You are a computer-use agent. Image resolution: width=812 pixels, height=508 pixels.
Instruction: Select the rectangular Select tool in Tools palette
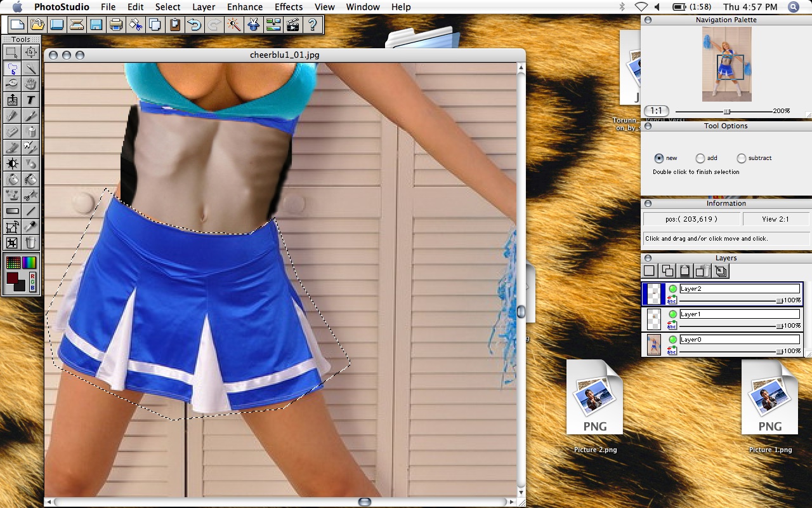point(12,52)
